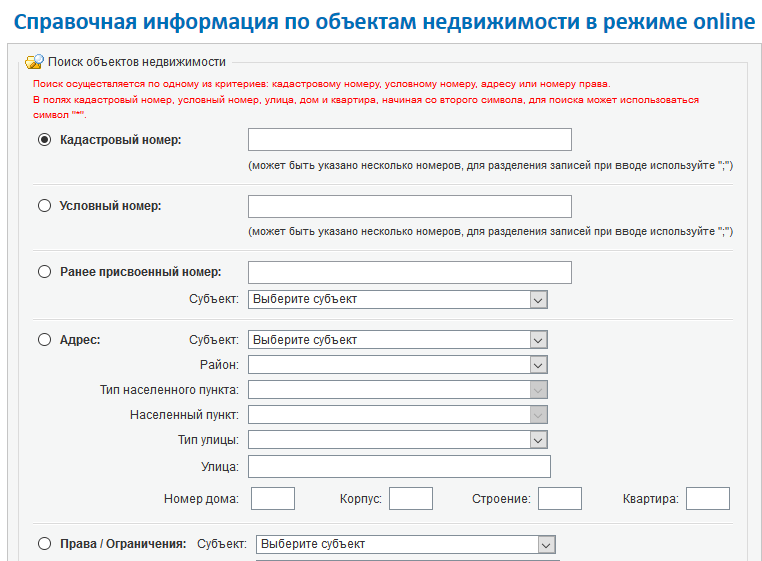This screenshot has height=561, width=762.
Task: Focus the Ранее присвоенный номер input field
Action: point(410,272)
